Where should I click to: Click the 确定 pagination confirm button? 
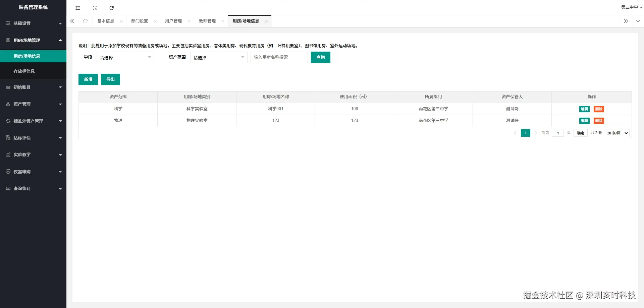click(x=581, y=133)
